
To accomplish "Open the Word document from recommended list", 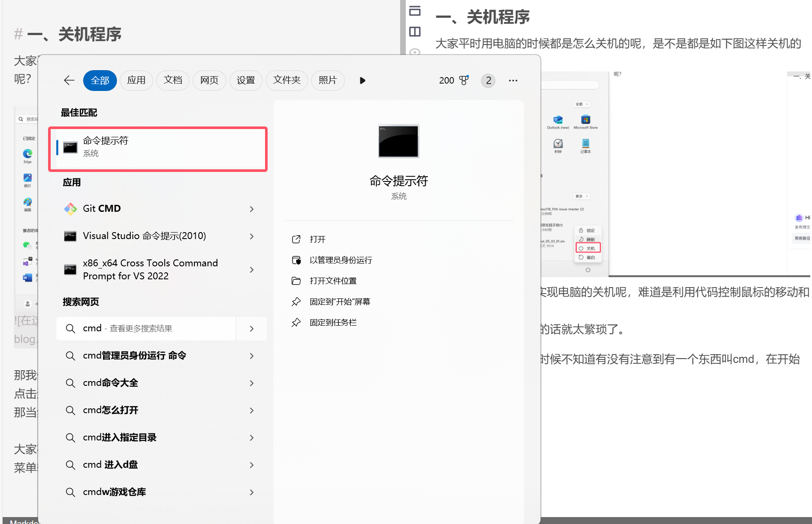I will coord(27,278).
